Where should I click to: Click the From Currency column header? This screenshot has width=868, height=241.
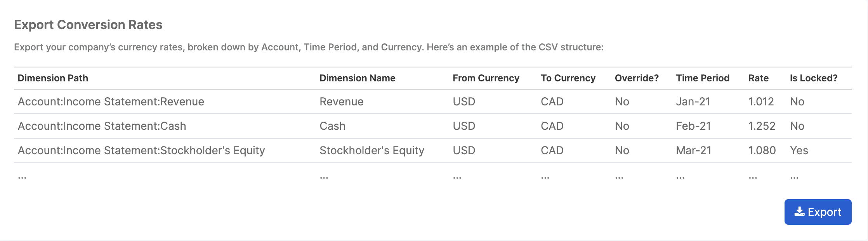click(x=486, y=78)
